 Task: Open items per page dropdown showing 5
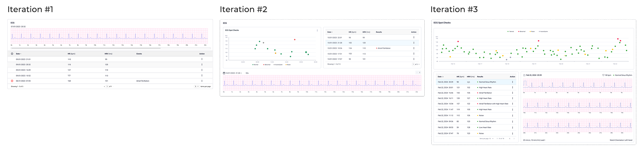[x=197, y=86]
